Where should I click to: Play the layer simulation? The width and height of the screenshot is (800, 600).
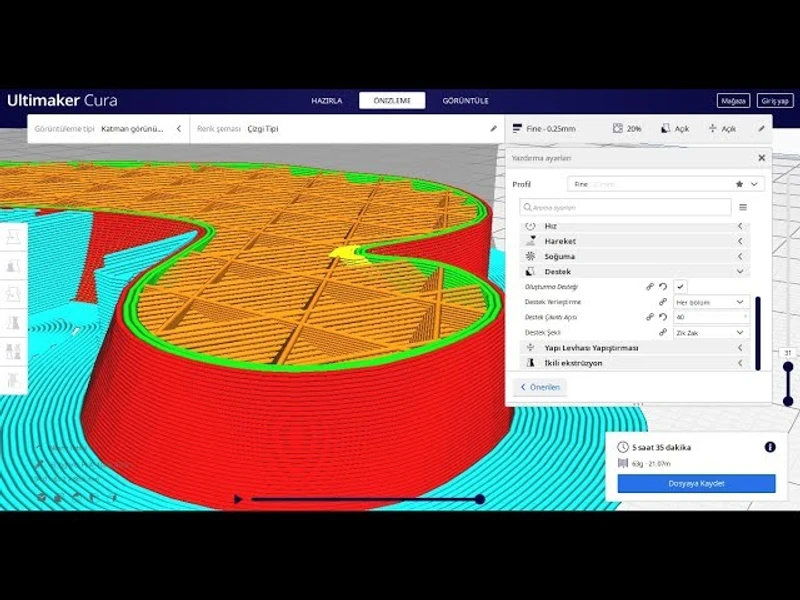pos(238,499)
